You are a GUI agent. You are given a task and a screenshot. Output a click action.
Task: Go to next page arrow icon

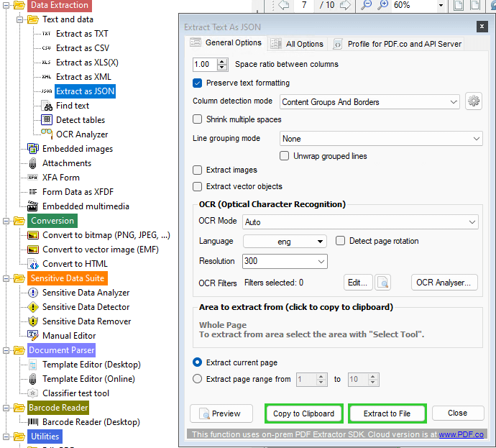coord(345,5)
